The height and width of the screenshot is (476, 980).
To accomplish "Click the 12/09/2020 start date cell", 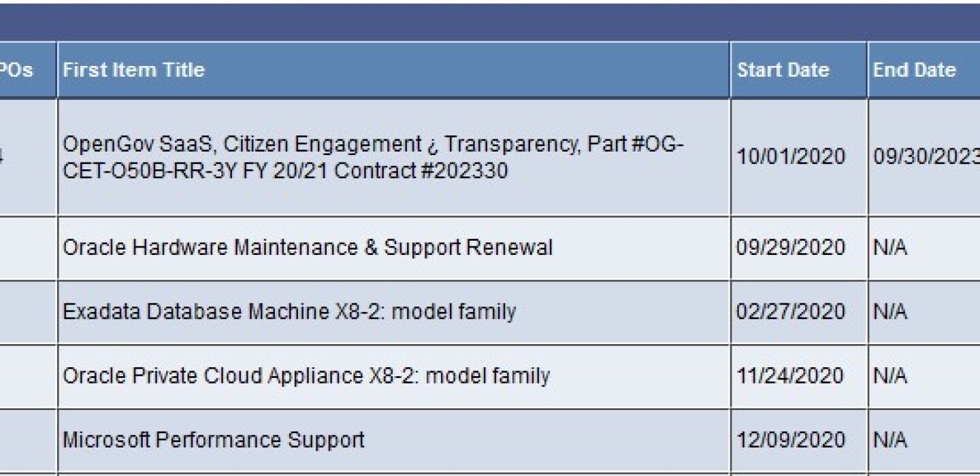I will click(x=790, y=440).
